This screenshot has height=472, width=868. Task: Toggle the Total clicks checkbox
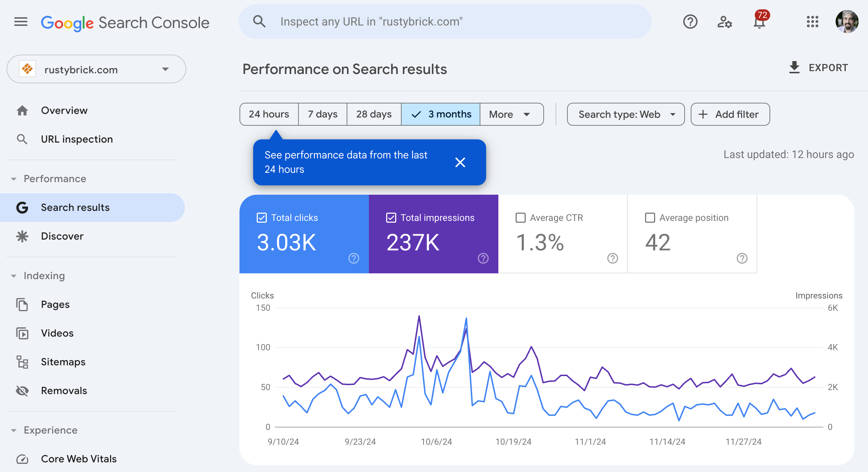click(261, 218)
